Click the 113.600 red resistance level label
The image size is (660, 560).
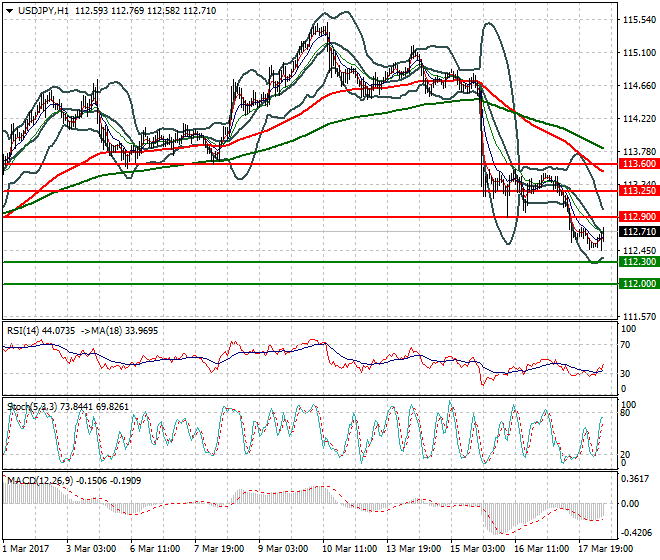pos(639,164)
